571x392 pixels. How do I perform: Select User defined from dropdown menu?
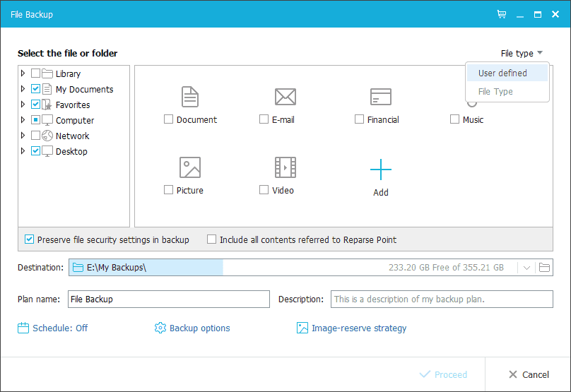point(507,73)
